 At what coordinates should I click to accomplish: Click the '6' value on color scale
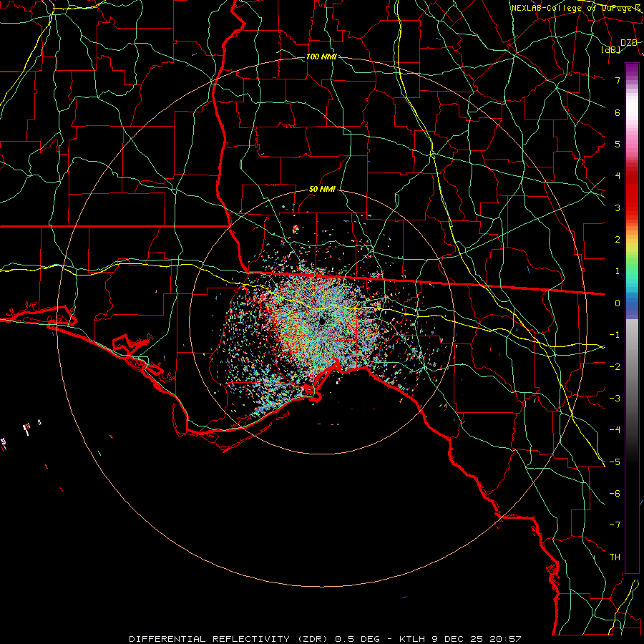pos(618,112)
